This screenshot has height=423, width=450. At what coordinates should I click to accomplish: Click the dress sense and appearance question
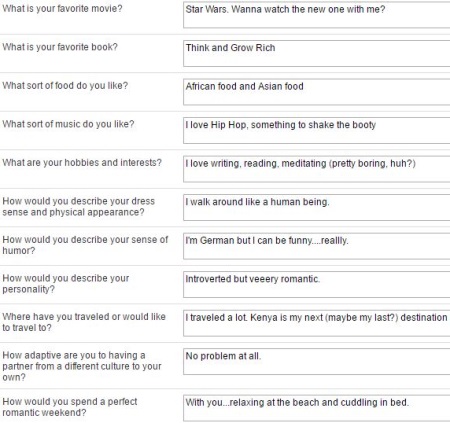pos(79,207)
